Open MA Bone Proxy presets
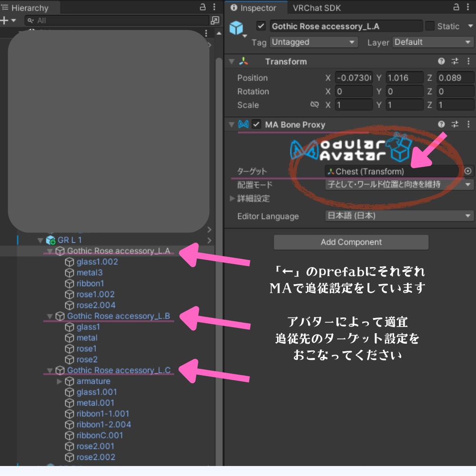 455,124
